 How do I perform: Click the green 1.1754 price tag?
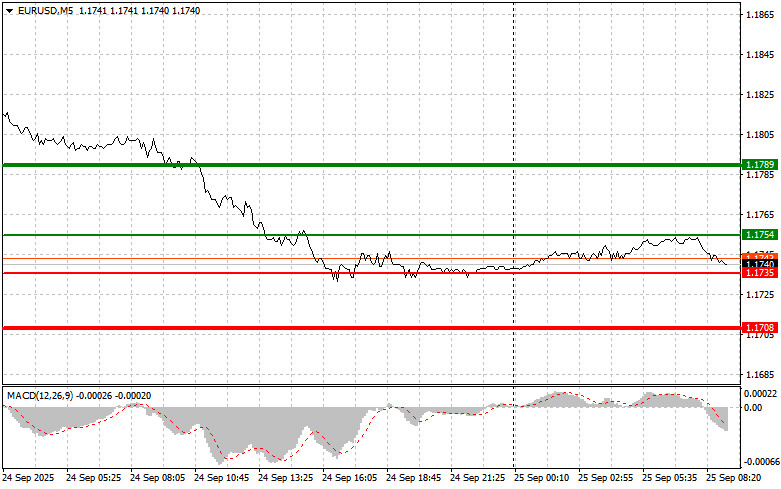coord(755,234)
